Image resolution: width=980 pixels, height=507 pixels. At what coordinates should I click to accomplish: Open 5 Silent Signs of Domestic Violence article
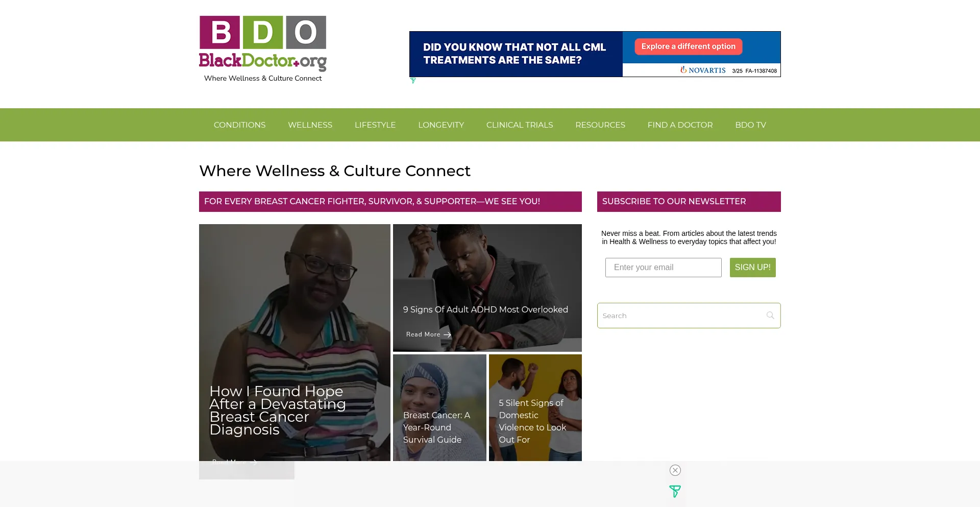pyautogui.click(x=532, y=421)
